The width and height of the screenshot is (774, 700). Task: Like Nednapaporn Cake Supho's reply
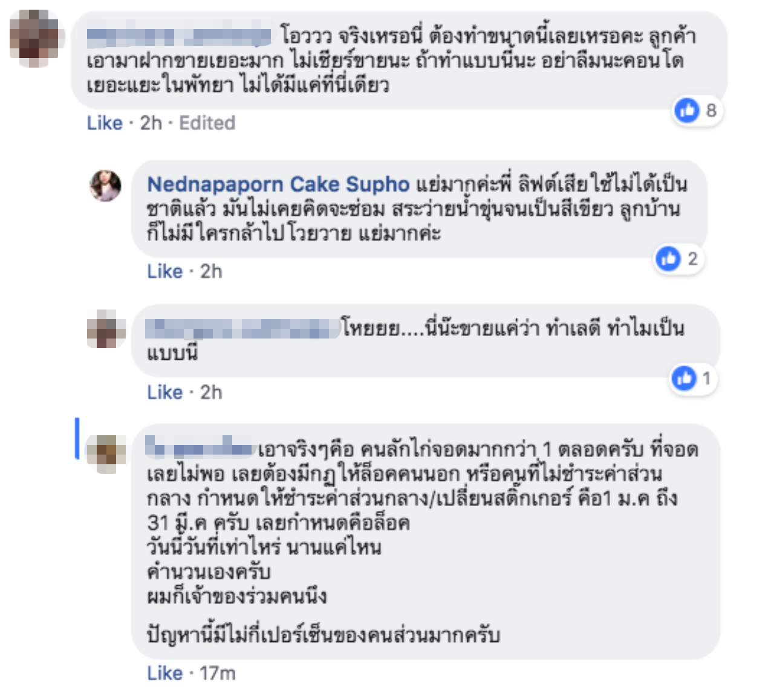coord(164,271)
